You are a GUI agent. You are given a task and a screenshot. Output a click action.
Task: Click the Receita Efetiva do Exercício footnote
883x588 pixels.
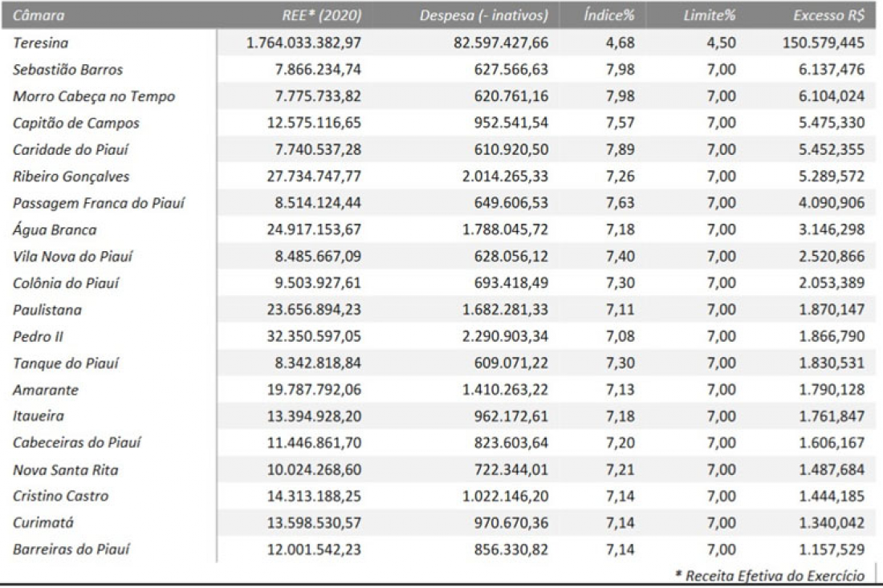(770, 576)
